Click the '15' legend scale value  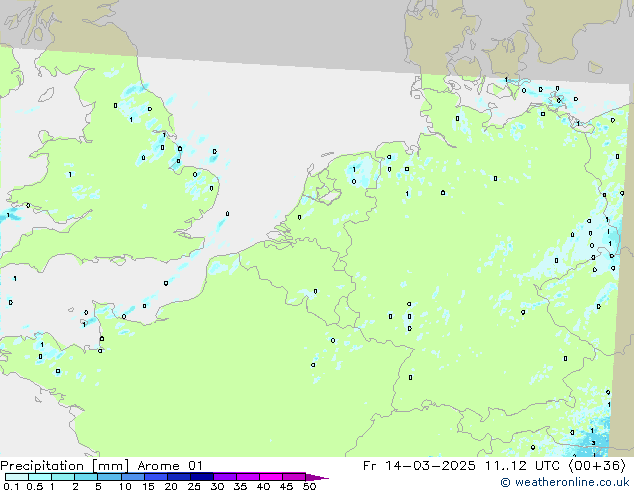148,486
